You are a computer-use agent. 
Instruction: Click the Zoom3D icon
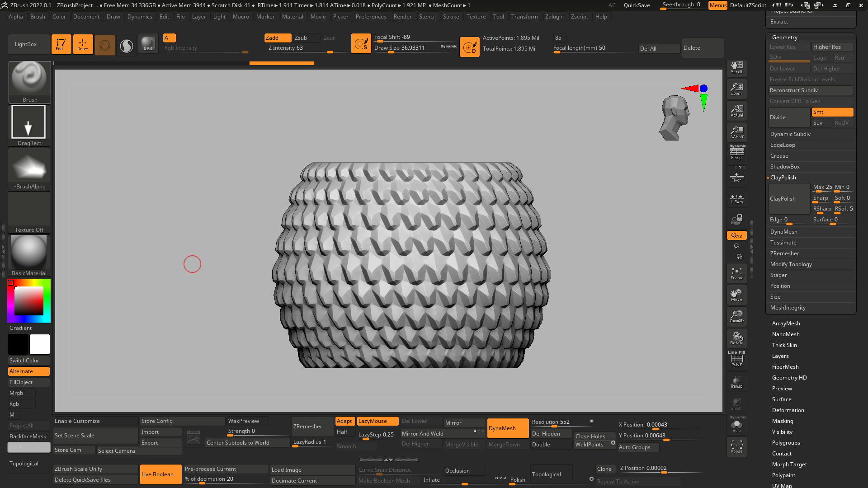point(736,317)
